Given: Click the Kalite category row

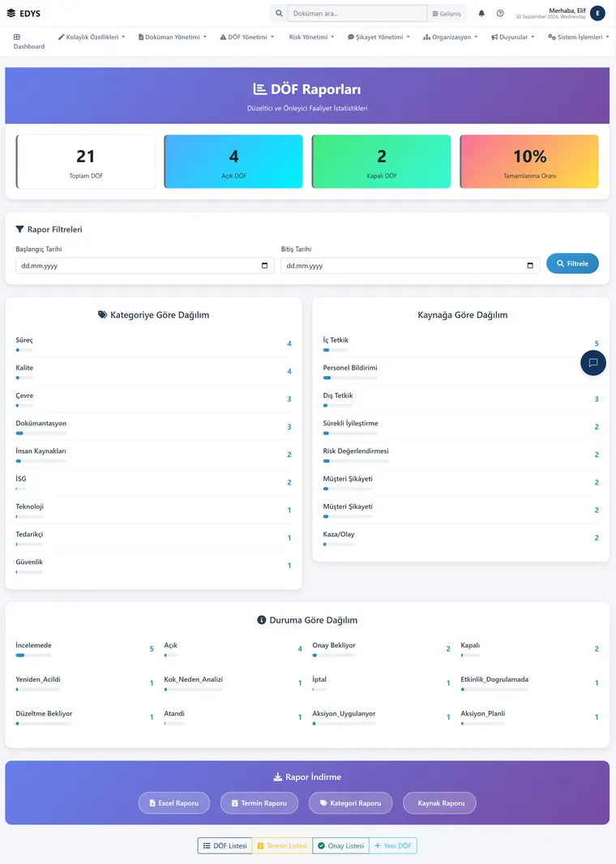Looking at the screenshot, I should pyautogui.click(x=154, y=371).
